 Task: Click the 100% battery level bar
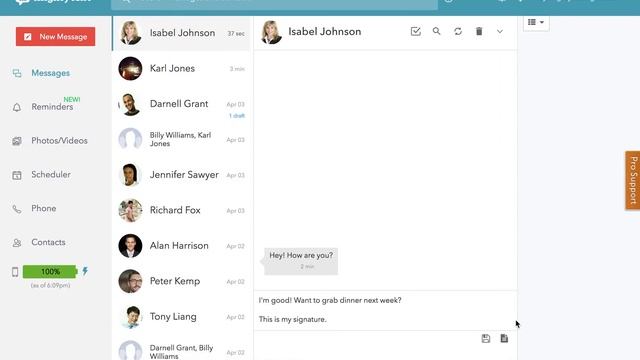pos(50,272)
